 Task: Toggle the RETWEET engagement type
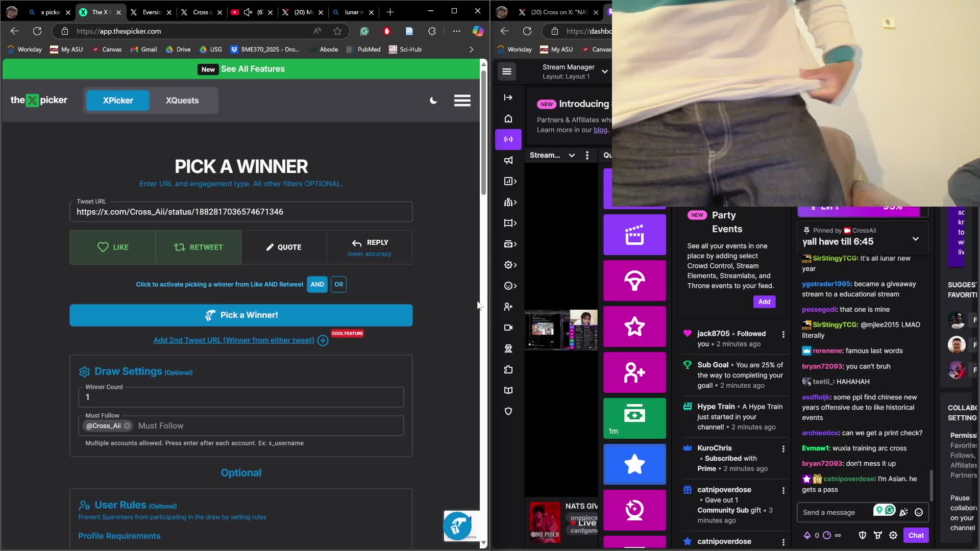(x=198, y=247)
